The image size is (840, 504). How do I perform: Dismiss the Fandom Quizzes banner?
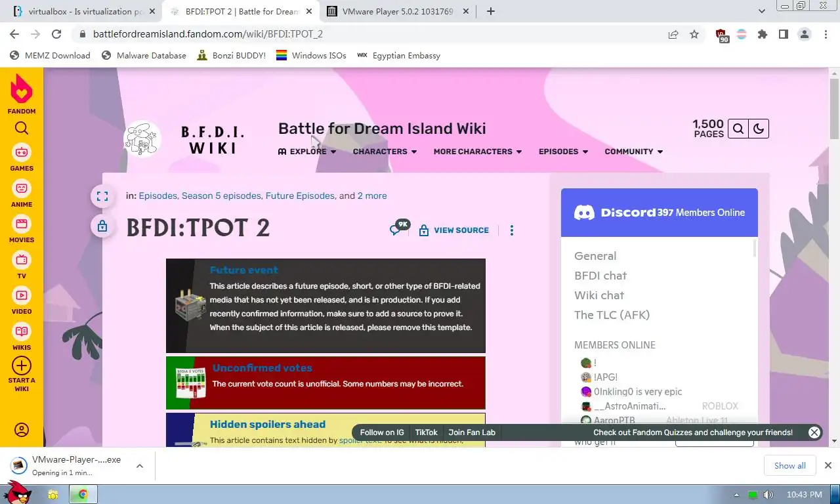pos(814,432)
